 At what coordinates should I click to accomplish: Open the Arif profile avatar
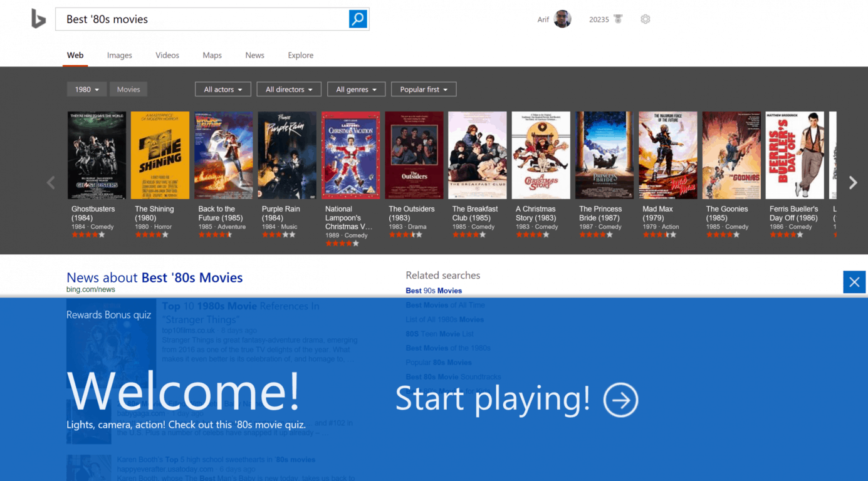click(x=562, y=19)
